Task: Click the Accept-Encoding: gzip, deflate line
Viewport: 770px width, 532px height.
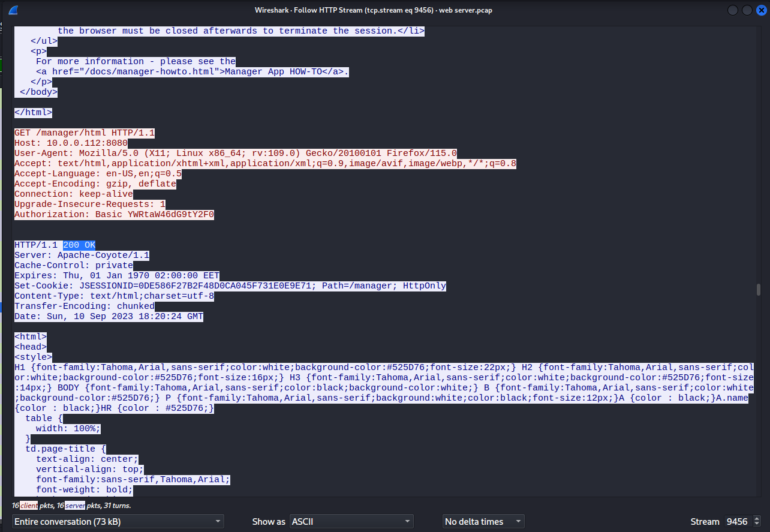Action: coord(95,184)
